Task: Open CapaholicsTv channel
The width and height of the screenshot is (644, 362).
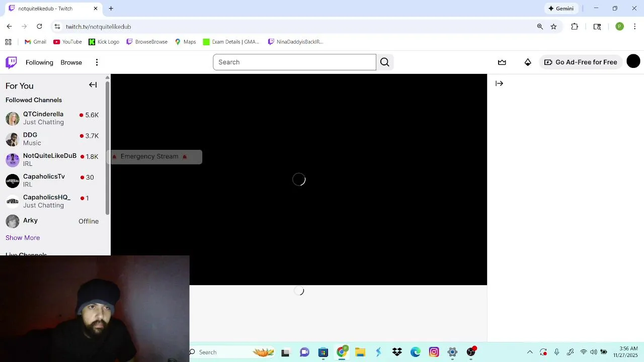Action: [52, 180]
